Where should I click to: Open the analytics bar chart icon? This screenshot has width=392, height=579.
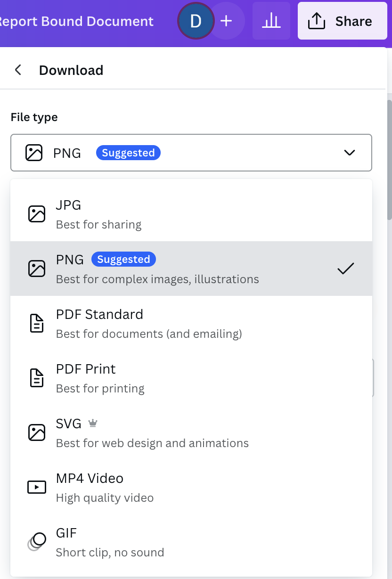click(271, 21)
